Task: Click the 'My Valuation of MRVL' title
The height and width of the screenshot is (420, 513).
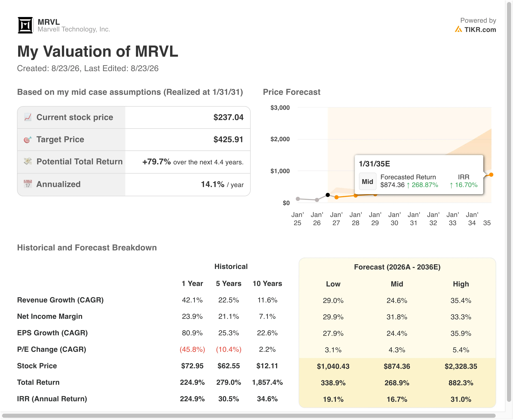Action: point(98,52)
